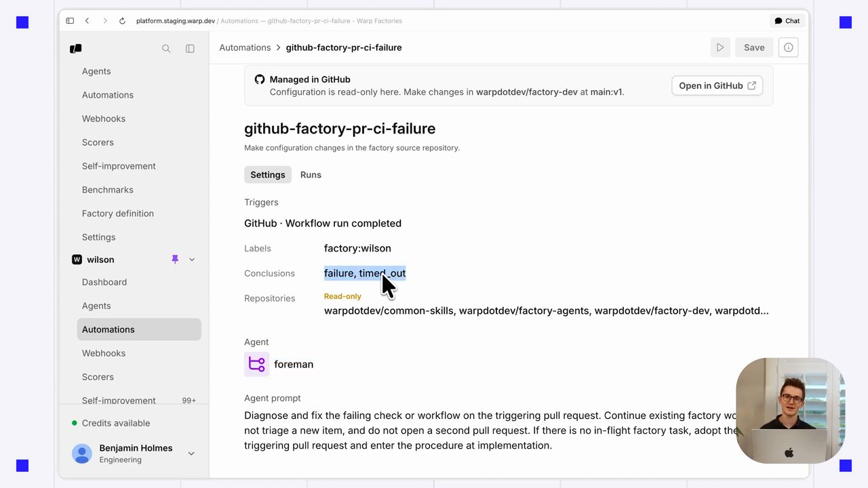Click the Warp logo in the sidebar header
This screenshot has width=868, height=488.
point(76,49)
